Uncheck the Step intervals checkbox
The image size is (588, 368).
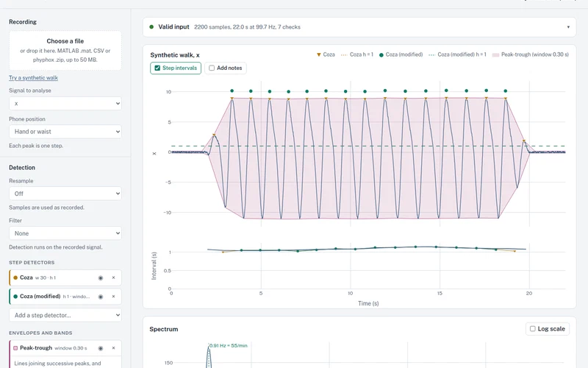(157, 68)
